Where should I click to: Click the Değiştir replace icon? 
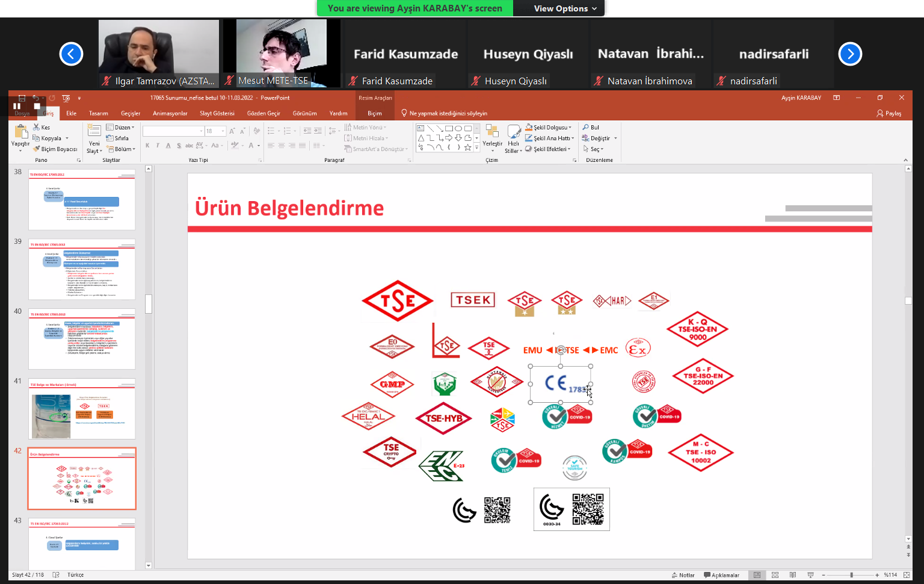point(585,138)
